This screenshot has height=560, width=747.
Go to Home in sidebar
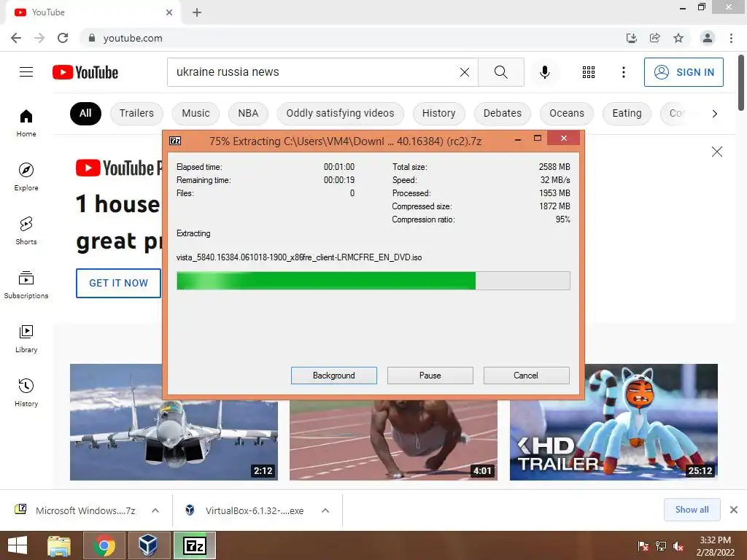click(x=26, y=122)
